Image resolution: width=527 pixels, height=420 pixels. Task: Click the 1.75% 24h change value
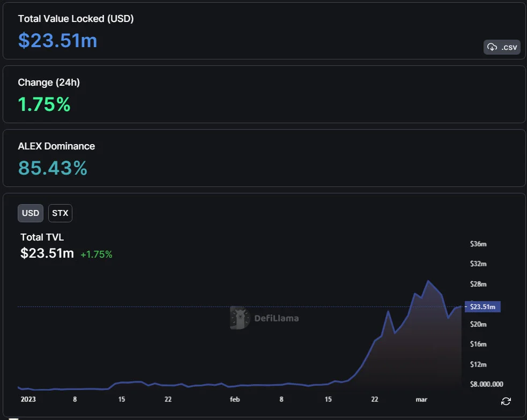click(44, 104)
